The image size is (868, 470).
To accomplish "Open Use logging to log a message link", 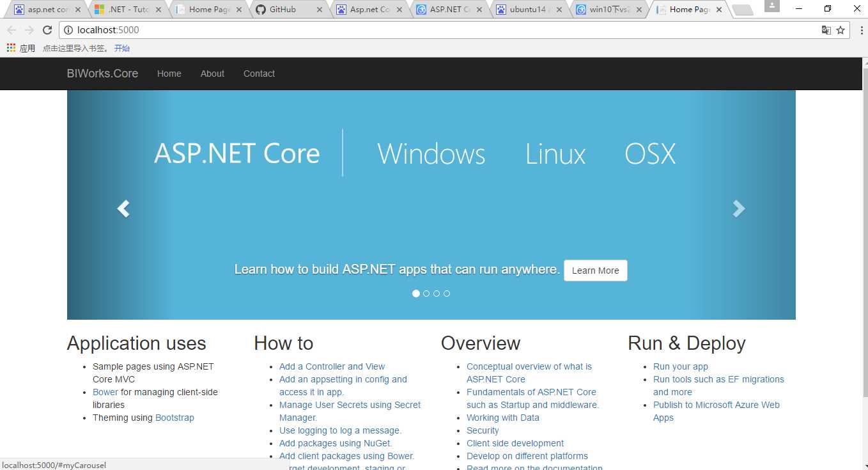I will point(340,430).
